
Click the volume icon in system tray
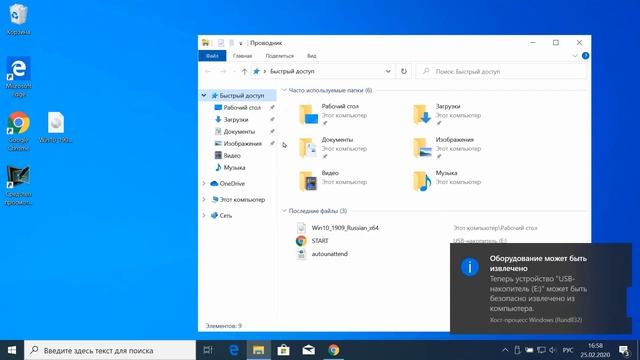pyautogui.click(x=553, y=350)
